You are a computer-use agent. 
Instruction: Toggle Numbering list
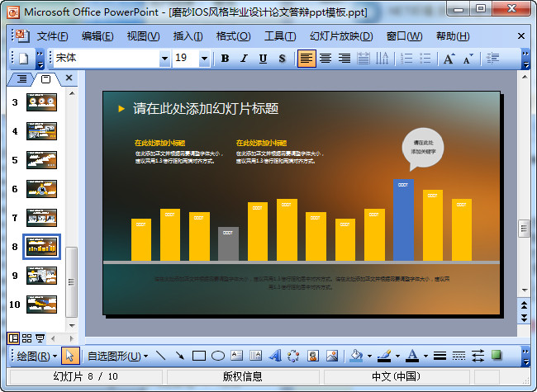click(x=406, y=59)
